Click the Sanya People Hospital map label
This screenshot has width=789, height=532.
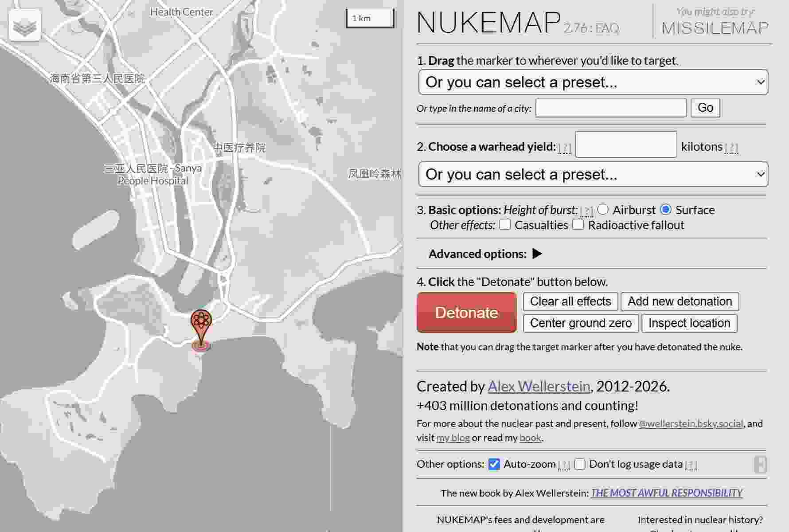pos(153,175)
